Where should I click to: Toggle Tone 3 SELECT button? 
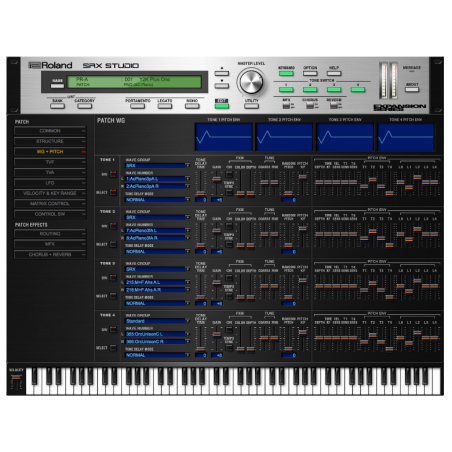[x=113, y=296]
